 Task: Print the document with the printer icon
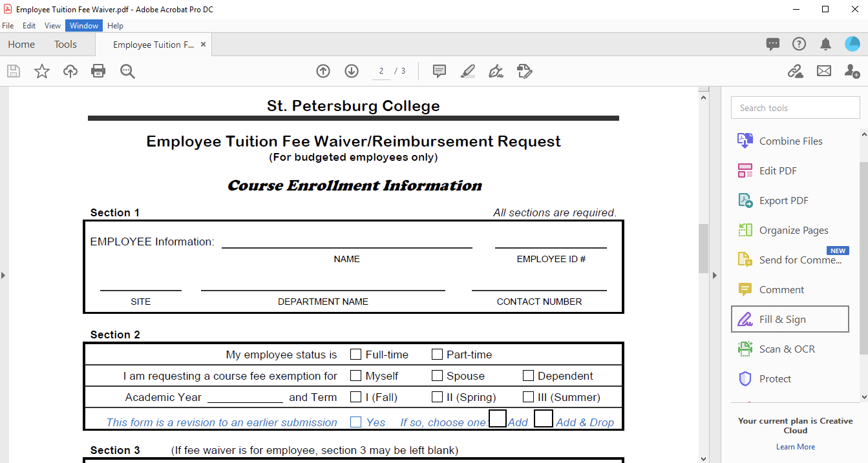(98, 71)
